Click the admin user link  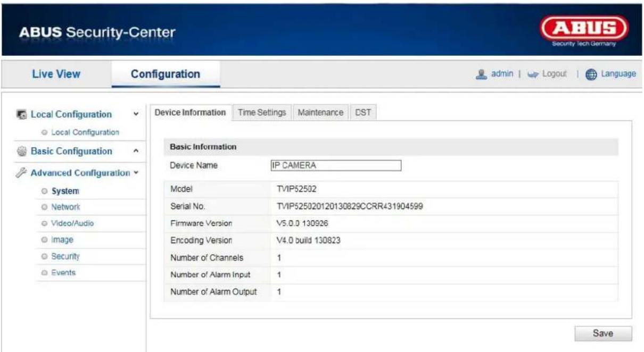click(501, 73)
